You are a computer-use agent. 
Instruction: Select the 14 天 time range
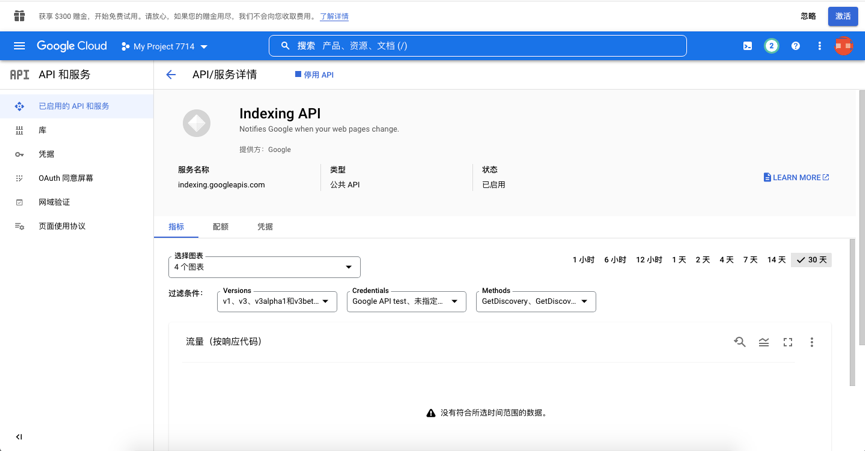(x=776, y=260)
